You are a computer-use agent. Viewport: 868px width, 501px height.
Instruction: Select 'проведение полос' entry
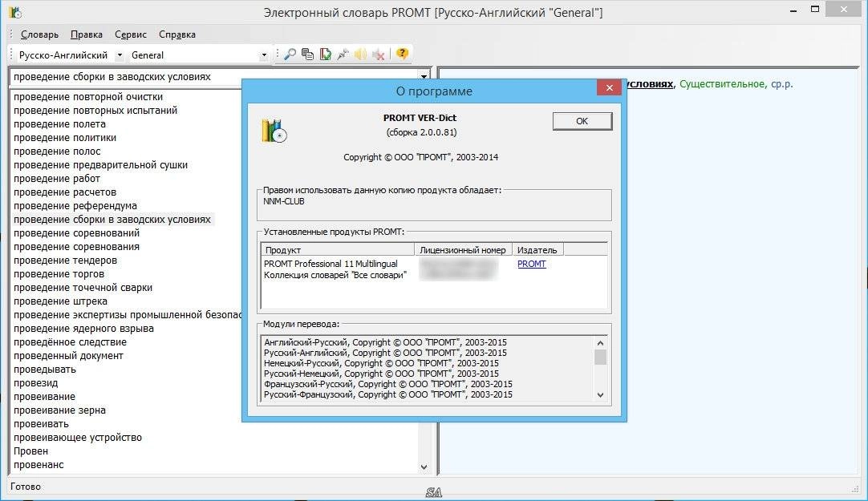57,152
